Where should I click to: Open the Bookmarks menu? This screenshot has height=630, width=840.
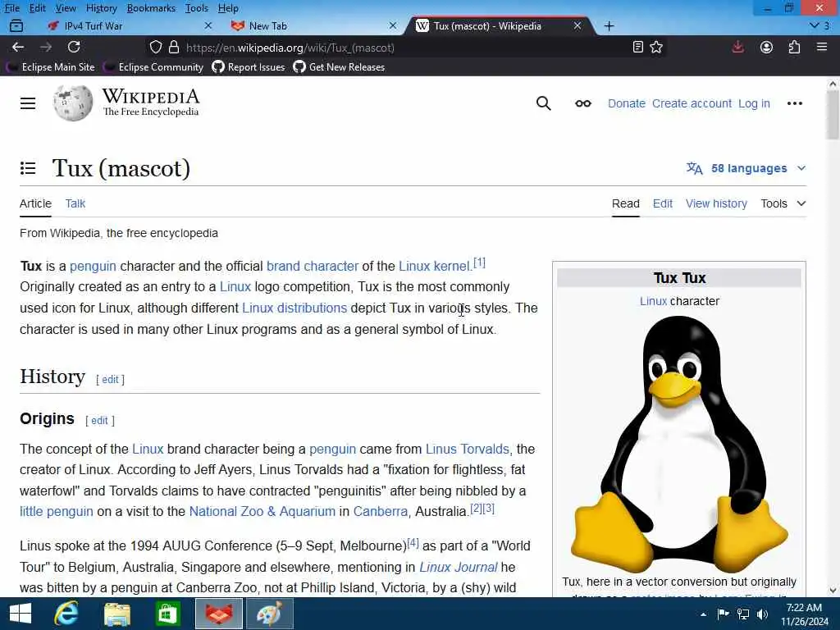coord(151,8)
